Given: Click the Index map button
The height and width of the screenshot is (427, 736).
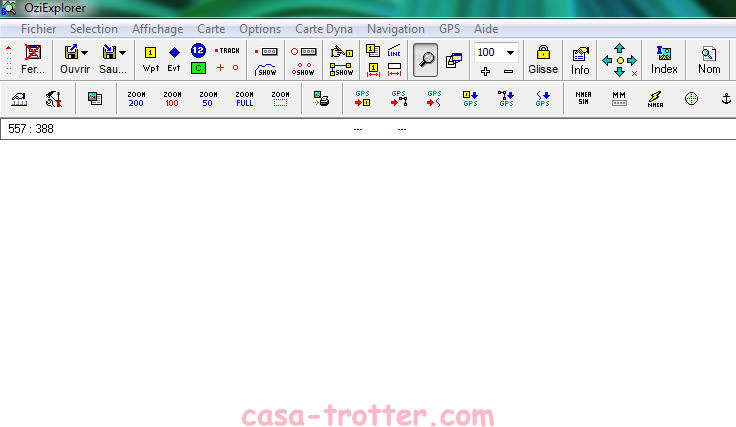Looking at the screenshot, I should (x=664, y=60).
